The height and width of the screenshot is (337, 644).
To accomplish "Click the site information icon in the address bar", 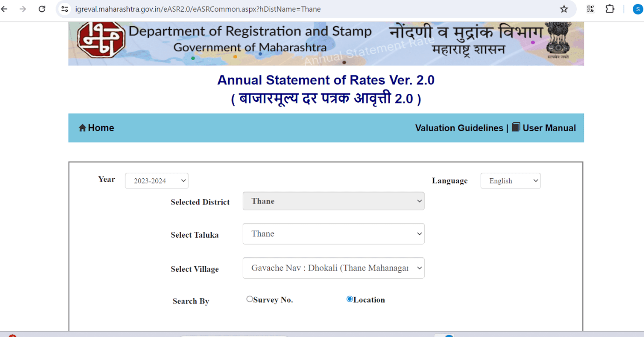I will [64, 9].
